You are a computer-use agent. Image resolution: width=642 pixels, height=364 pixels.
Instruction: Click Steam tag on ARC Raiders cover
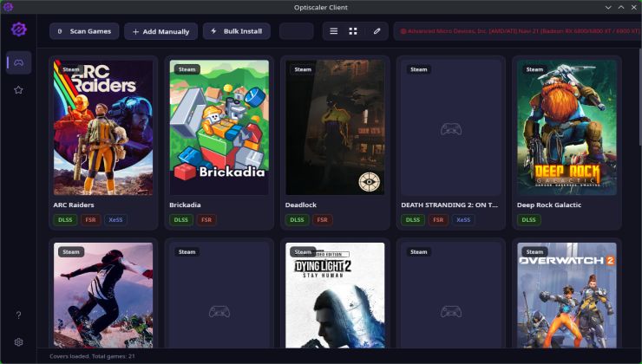click(x=71, y=69)
